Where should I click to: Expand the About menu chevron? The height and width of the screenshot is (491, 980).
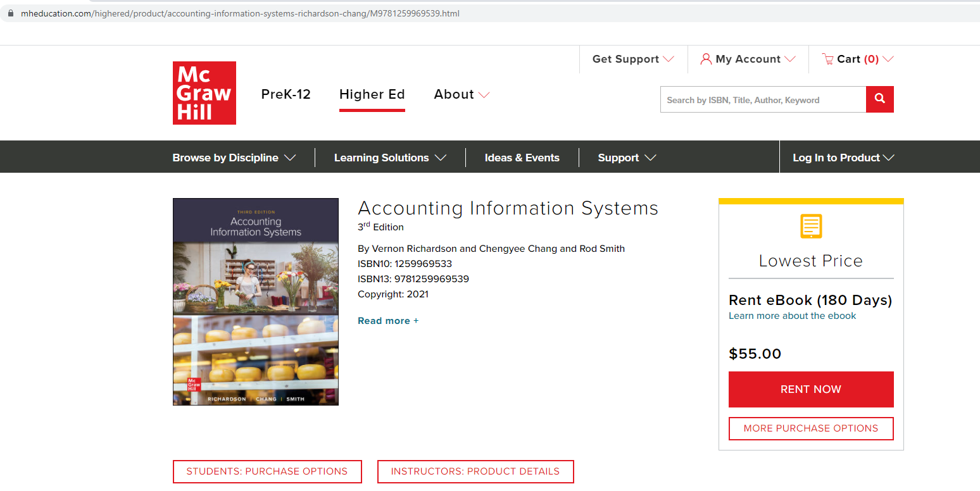[484, 94]
